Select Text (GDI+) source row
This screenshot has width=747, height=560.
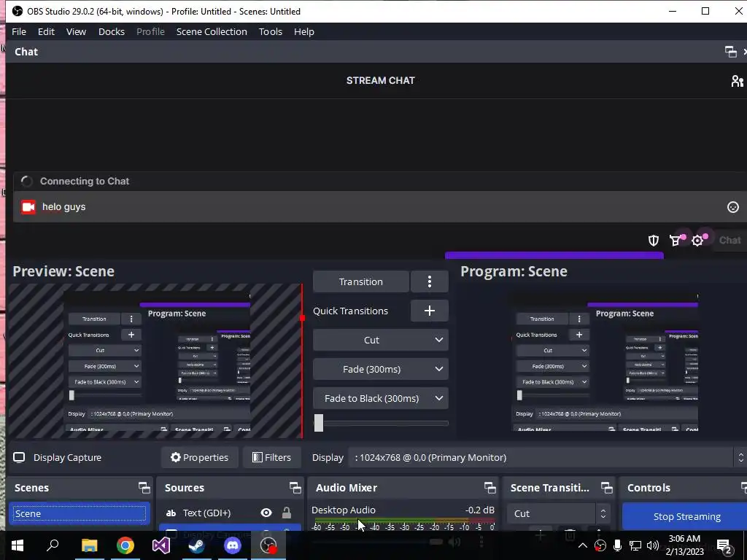tap(230, 513)
